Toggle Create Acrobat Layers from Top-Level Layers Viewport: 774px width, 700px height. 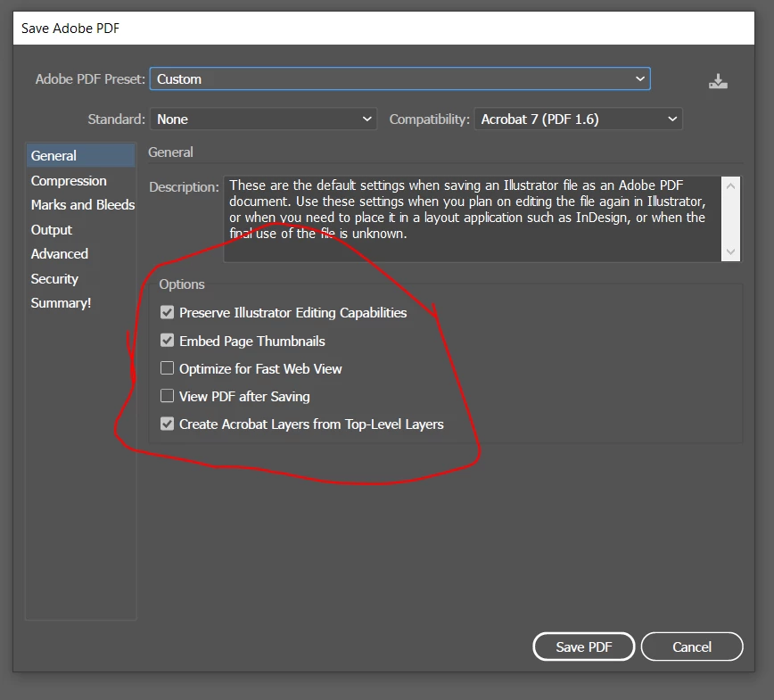167,424
